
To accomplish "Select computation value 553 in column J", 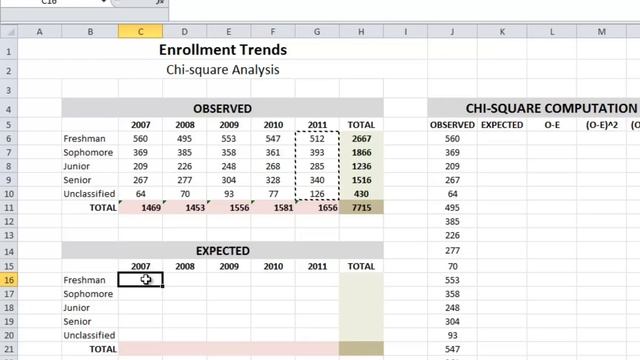I will [452, 280].
